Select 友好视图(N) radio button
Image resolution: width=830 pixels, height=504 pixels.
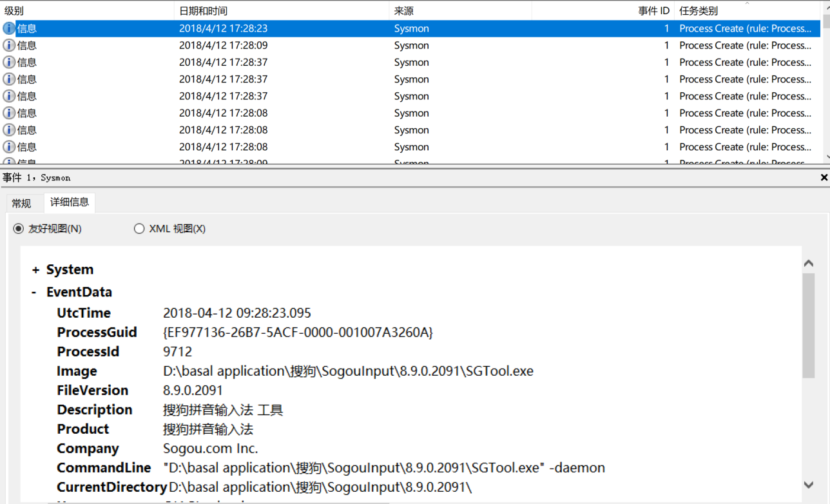pyautogui.click(x=19, y=229)
